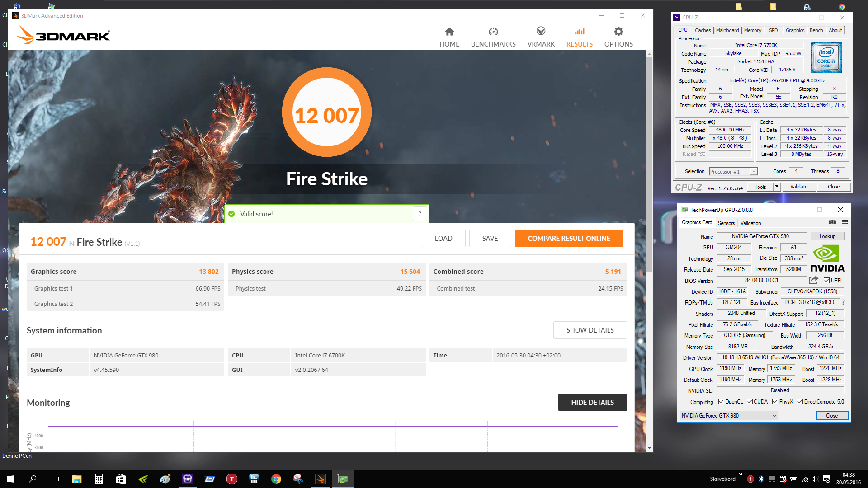Click the question mark beside Valid score

[420, 214]
